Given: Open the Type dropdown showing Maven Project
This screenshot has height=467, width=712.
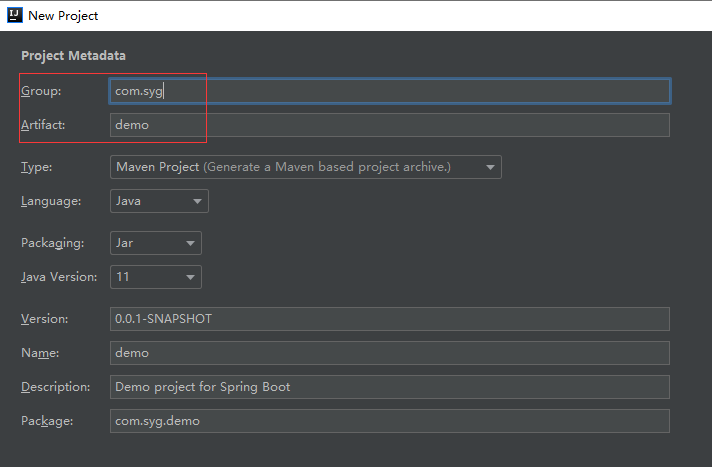Looking at the screenshot, I should (x=306, y=167).
